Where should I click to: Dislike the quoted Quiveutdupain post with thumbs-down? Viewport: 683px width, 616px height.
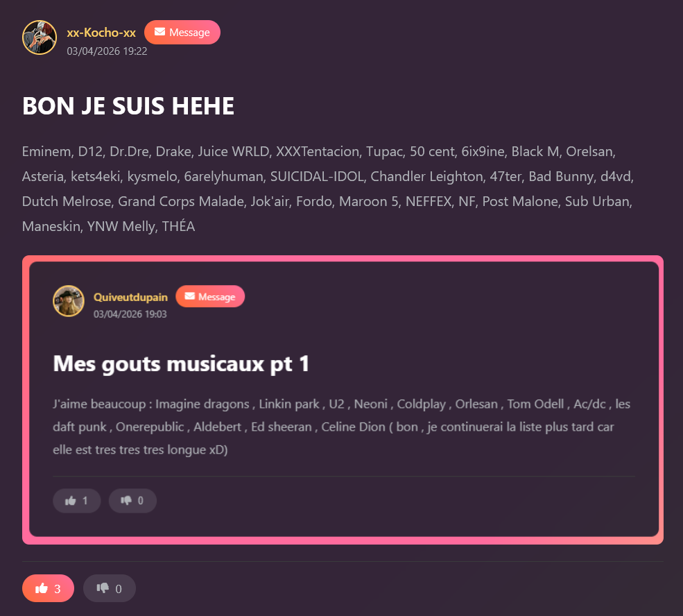(132, 501)
